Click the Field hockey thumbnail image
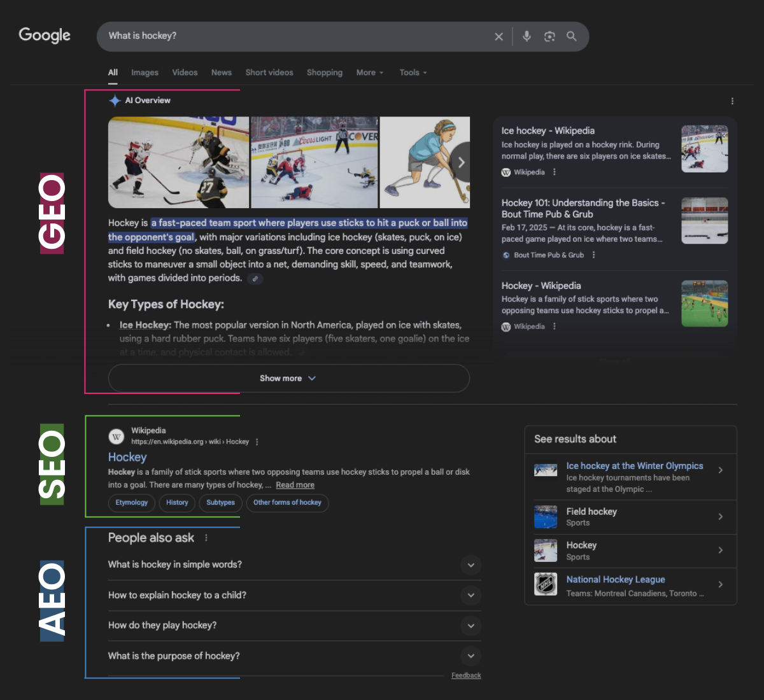 pos(546,517)
